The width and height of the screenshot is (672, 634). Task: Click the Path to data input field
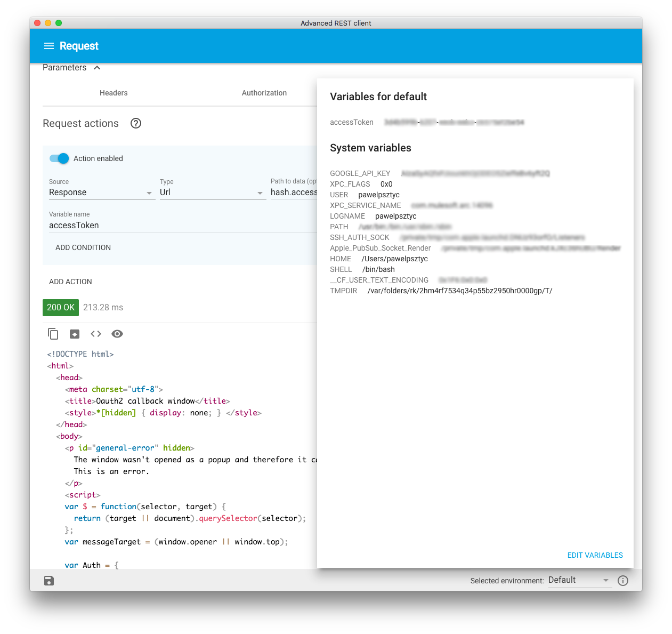click(x=294, y=192)
